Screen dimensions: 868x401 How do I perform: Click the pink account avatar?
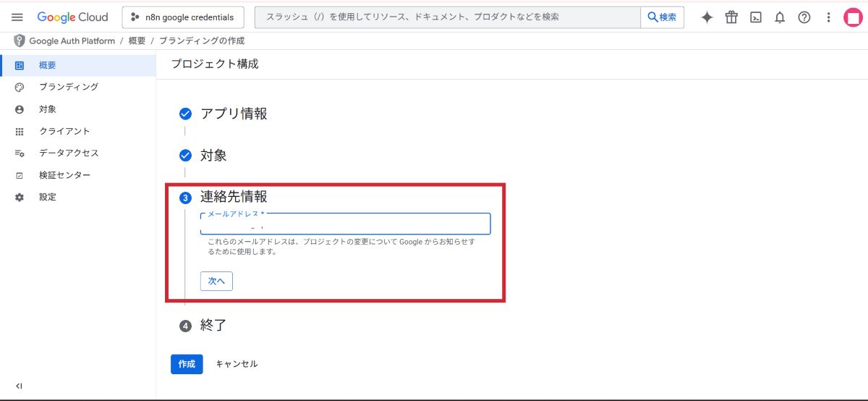[x=854, y=17]
